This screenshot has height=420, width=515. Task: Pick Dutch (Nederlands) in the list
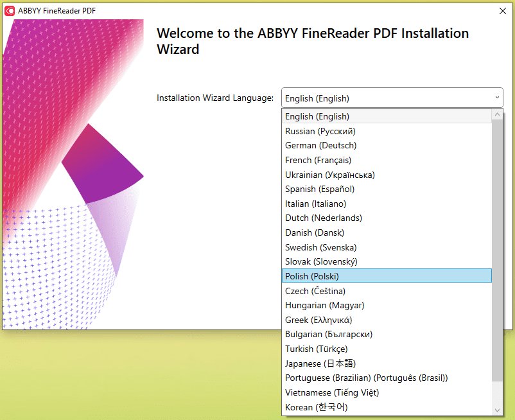click(387, 218)
